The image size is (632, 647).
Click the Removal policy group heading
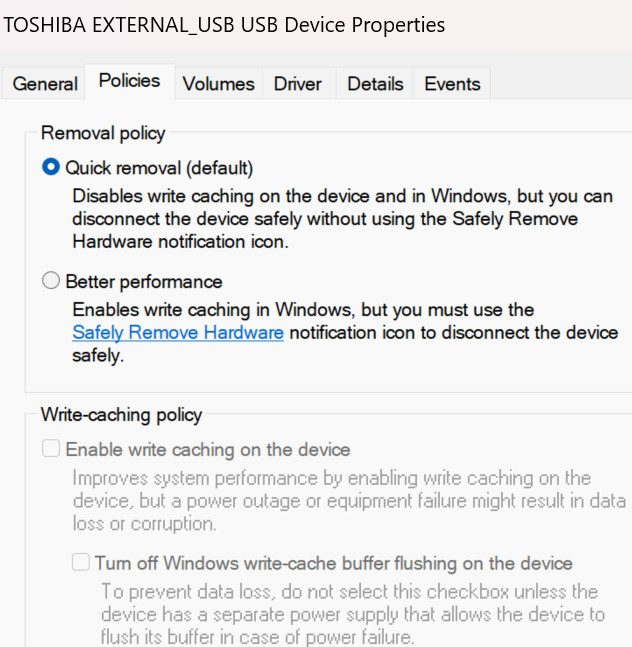coord(103,133)
